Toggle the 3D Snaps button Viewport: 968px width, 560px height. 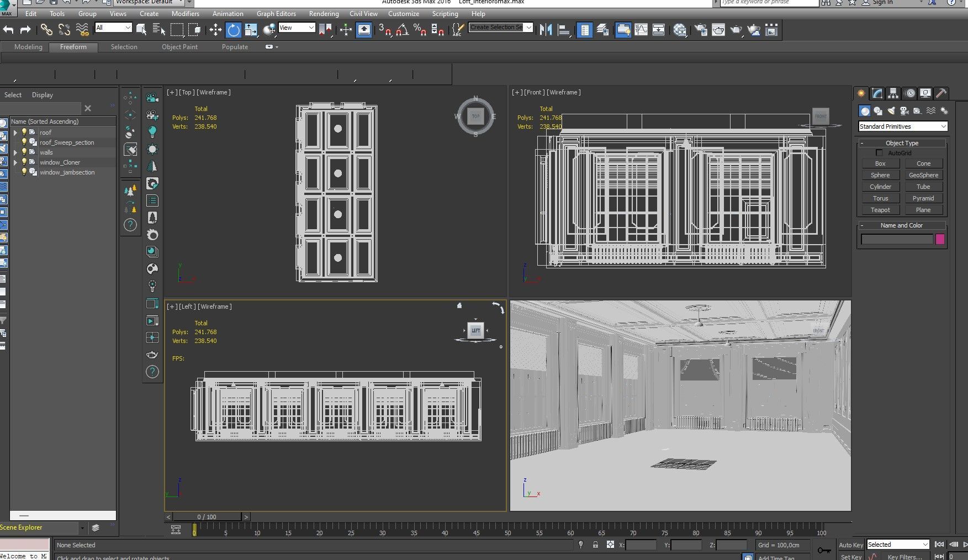[x=385, y=30]
